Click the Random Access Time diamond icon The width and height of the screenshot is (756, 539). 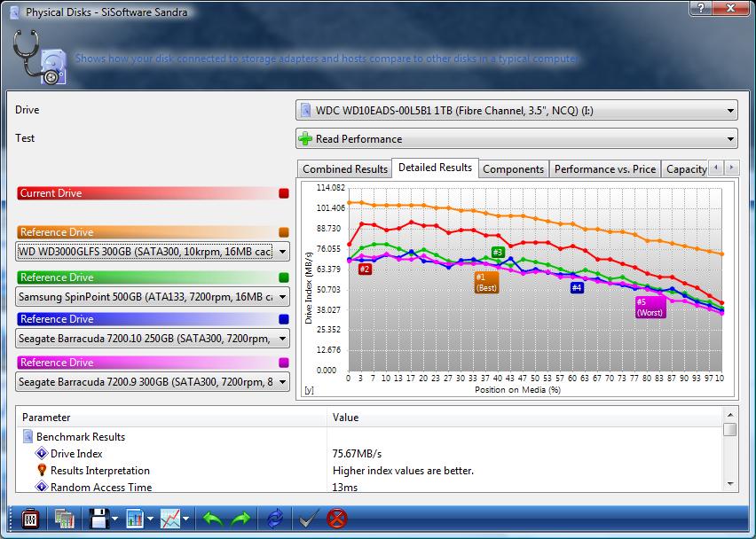pyautogui.click(x=42, y=487)
